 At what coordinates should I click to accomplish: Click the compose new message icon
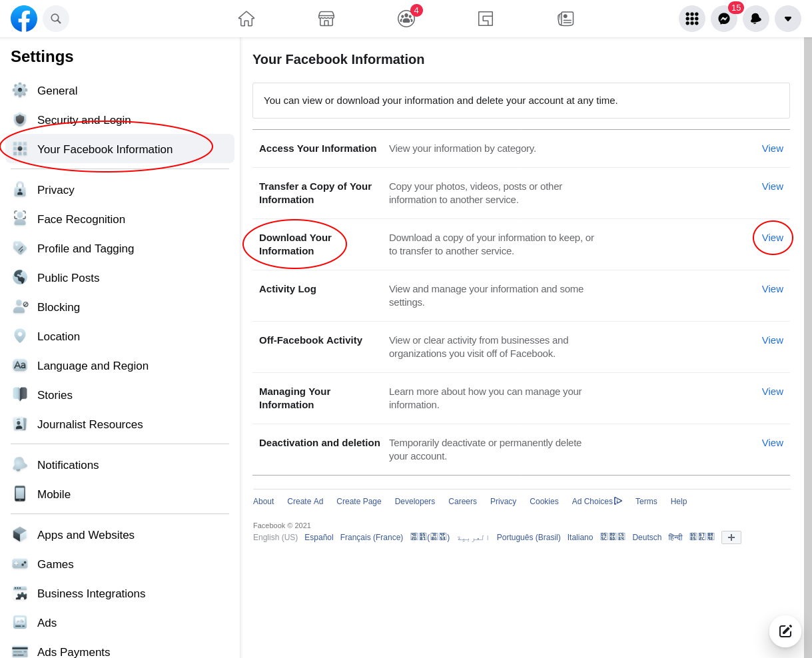785,631
